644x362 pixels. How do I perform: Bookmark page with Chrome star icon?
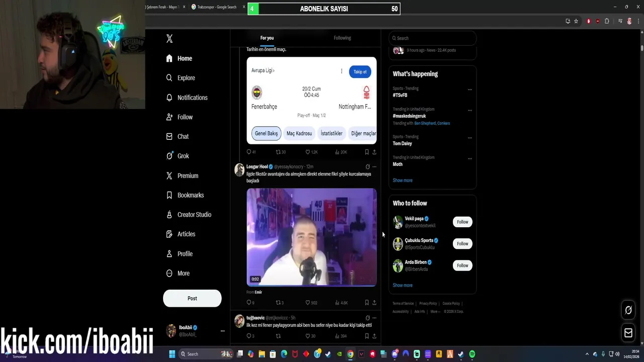click(x=576, y=21)
